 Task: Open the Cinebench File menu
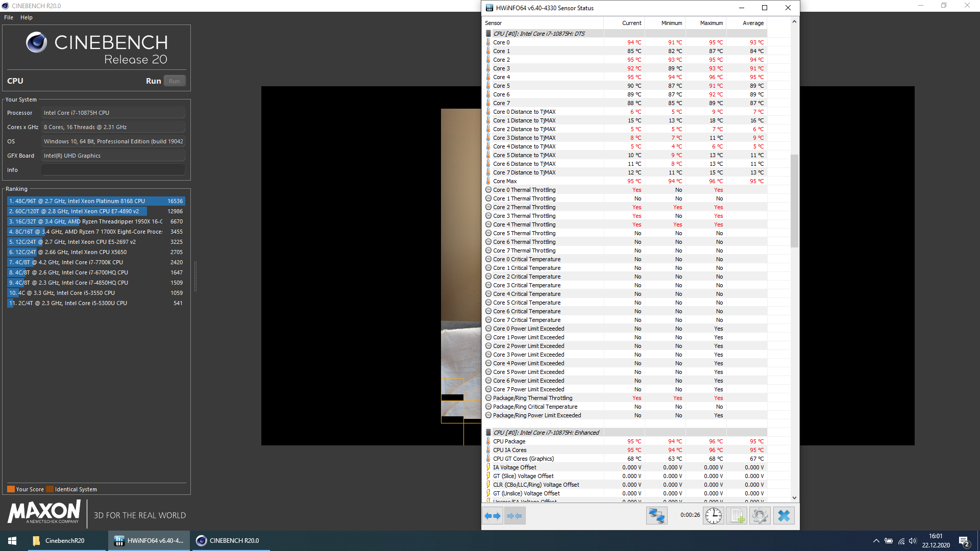9,17
